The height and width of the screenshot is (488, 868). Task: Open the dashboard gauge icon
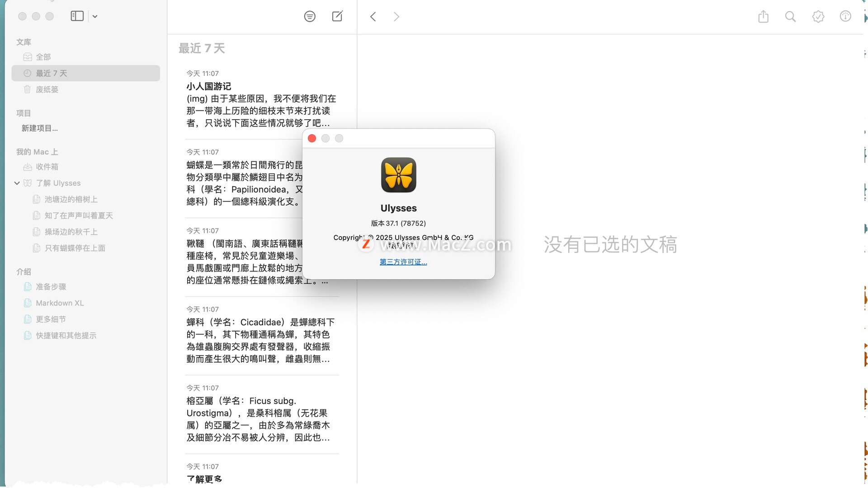tap(845, 16)
